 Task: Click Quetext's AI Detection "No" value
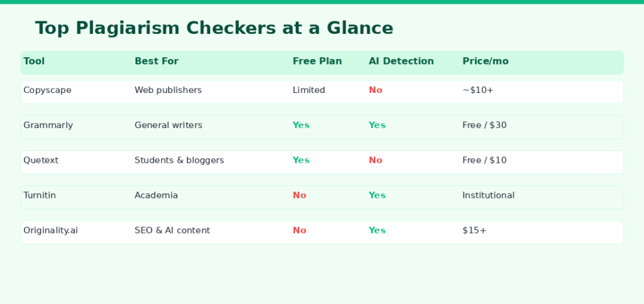click(375, 161)
